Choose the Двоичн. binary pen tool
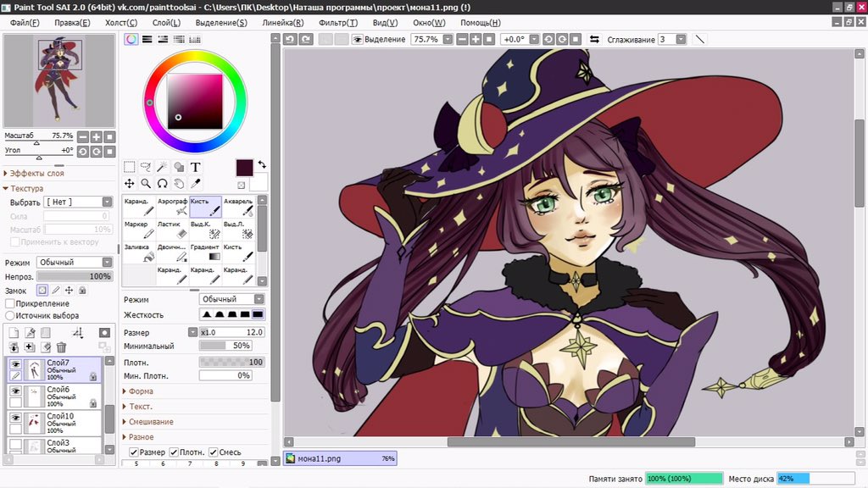This screenshot has width=868, height=488. click(172, 252)
